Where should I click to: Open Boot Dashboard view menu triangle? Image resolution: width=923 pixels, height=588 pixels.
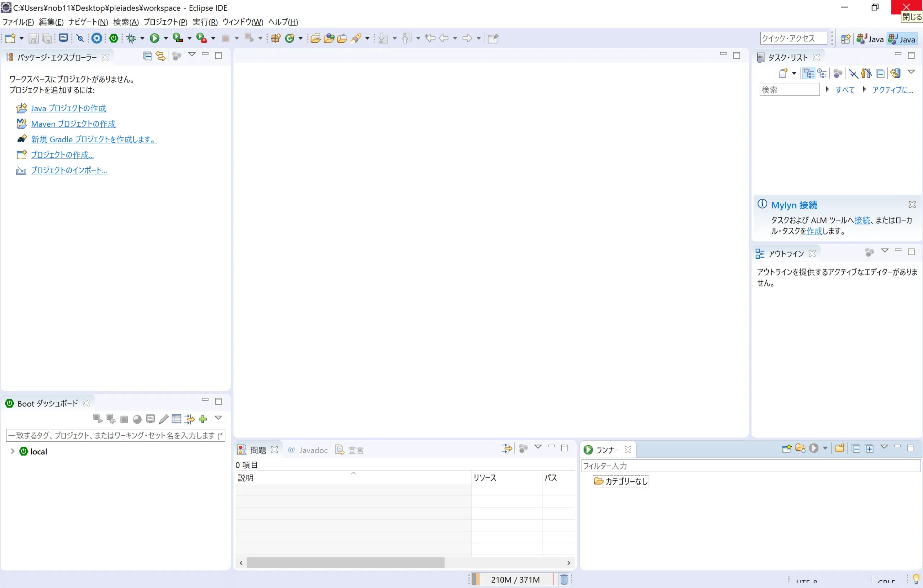(x=218, y=418)
